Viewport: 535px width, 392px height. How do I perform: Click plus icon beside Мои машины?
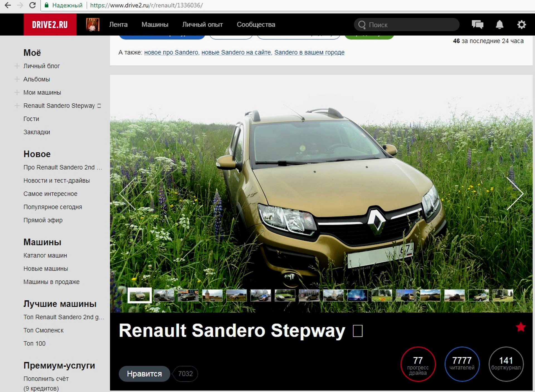click(x=17, y=92)
